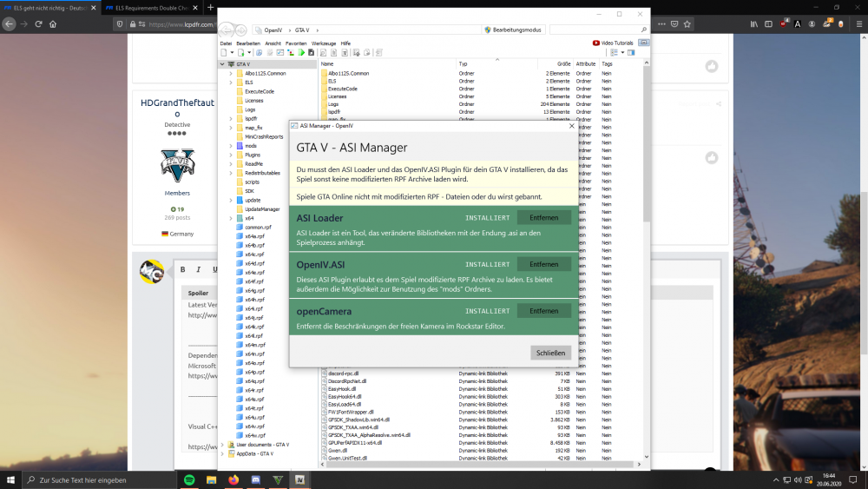This screenshot has height=489, width=868.
Task: Click the new document icon in OpenIV toolbar
Action: [x=224, y=53]
